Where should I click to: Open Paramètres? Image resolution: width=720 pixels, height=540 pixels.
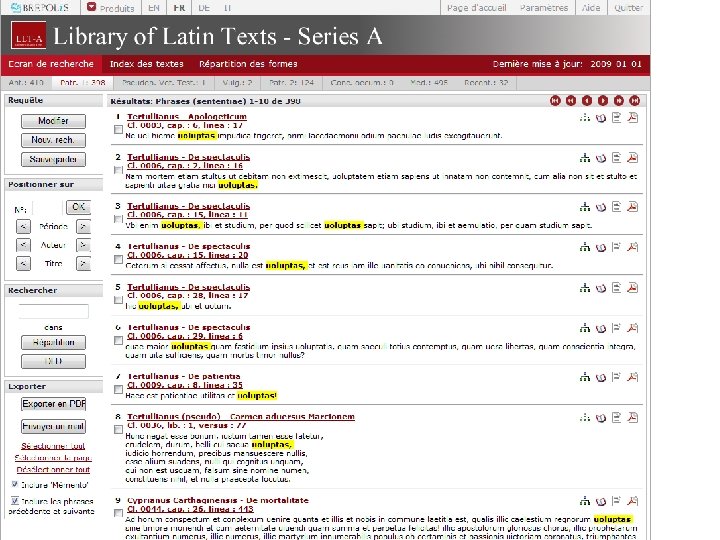(544, 8)
